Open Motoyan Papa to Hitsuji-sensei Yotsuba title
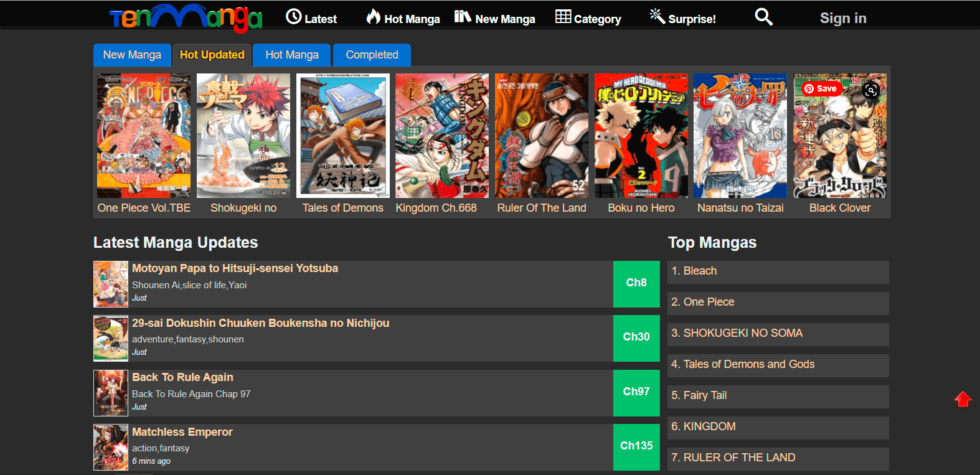The height and width of the screenshot is (475, 980). point(235,268)
